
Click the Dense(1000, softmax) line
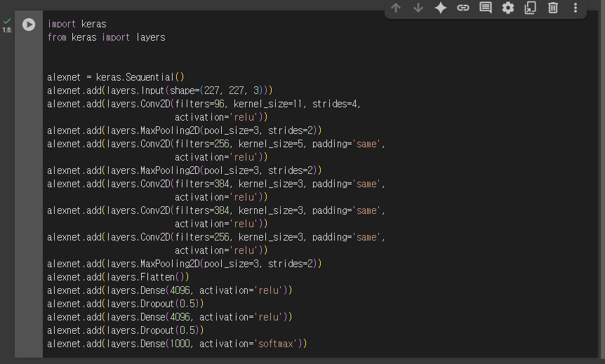pyautogui.click(x=177, y=344)
